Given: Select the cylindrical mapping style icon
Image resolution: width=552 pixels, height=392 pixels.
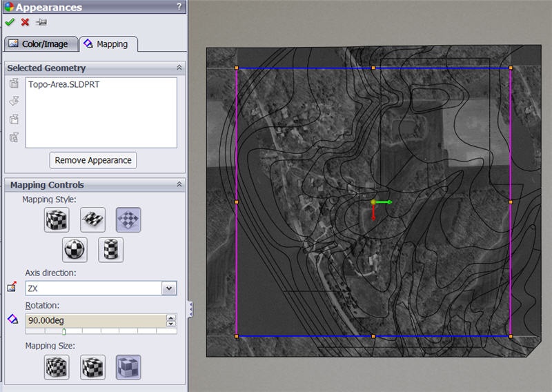Looking at the screenshot, I should 110,249.
